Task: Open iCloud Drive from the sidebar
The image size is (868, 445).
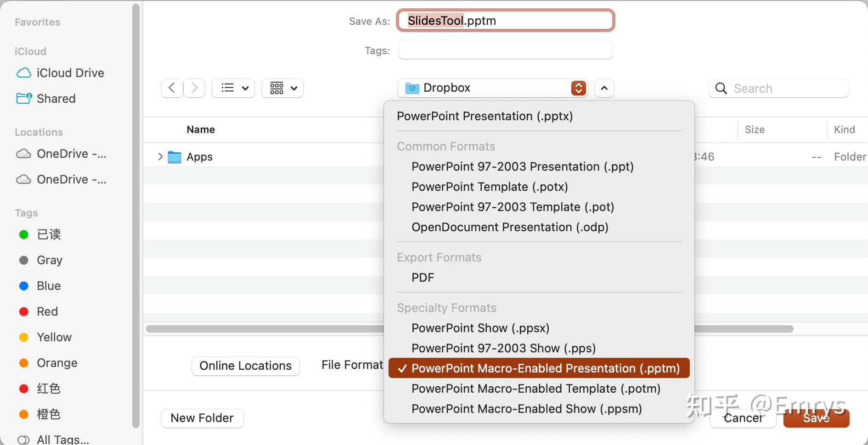Action: [x=70, y=73]
